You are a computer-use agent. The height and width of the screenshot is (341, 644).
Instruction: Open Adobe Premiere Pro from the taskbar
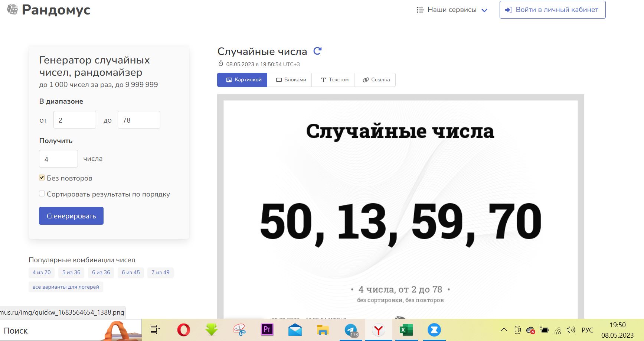point(267,330)
